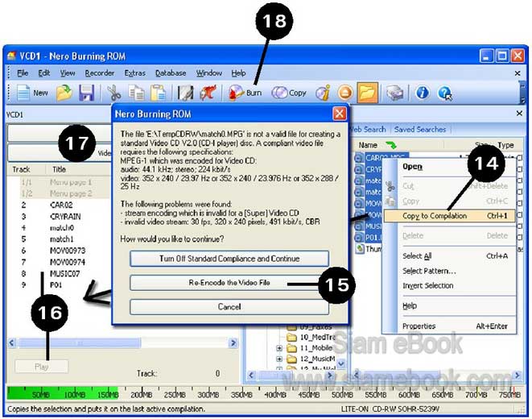Close the Nero Burning ROM dialog

340,114
